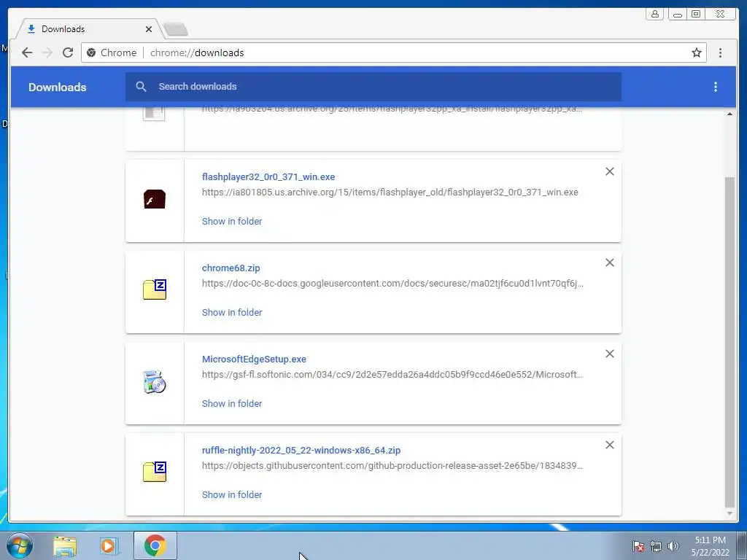Click the Chrome taskbar icon
This screenshot has height=560, width=747.
[155, 545]
